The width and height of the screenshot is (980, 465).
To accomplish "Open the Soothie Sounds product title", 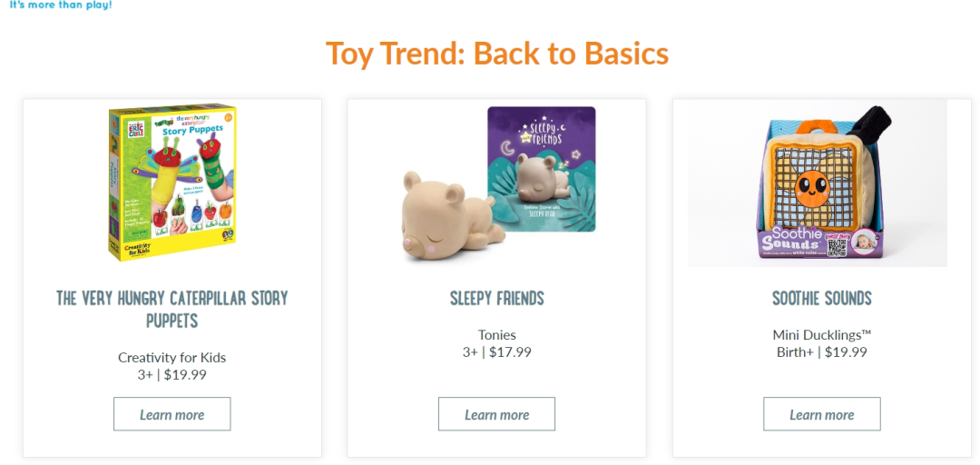I will click(x=821, y=298).
